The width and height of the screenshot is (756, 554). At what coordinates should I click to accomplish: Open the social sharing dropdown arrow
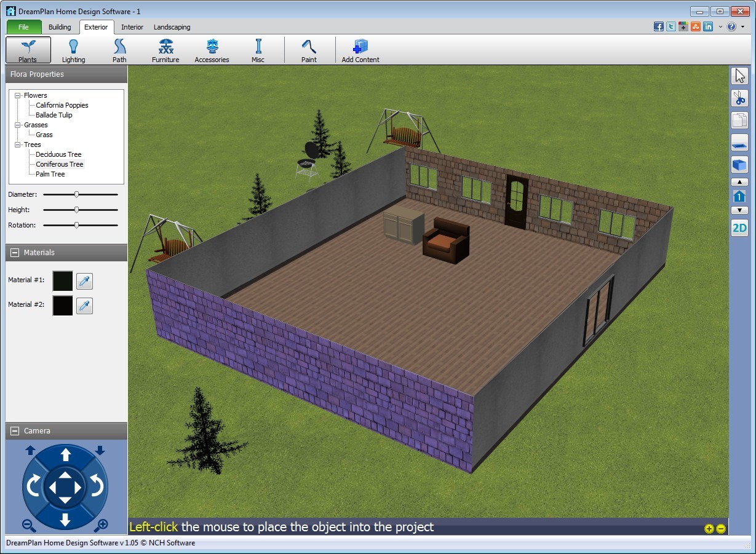(720, 27)
